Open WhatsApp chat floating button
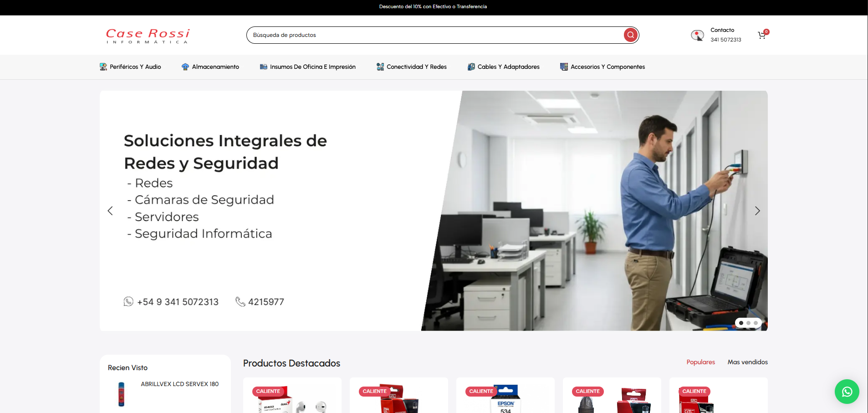The image size is (868, 413). 847,392
